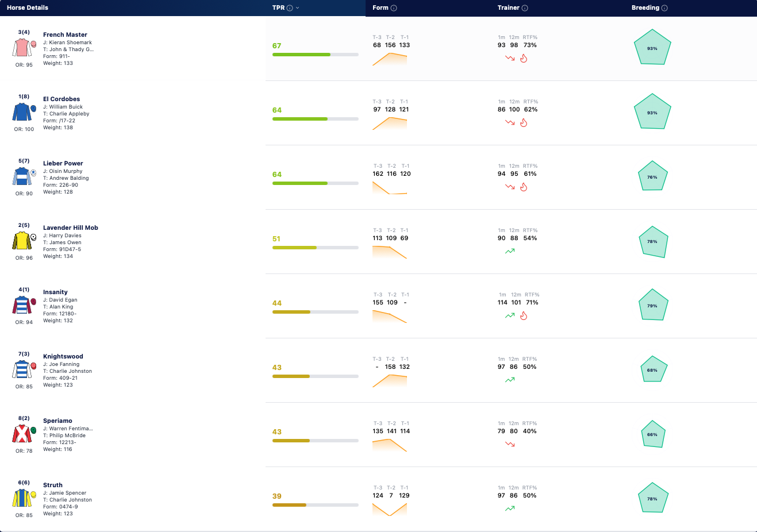The width and height of the screenshot is (757, 532).
Task: Open the French Master horse name link
Action: click(x=65, y=34)
